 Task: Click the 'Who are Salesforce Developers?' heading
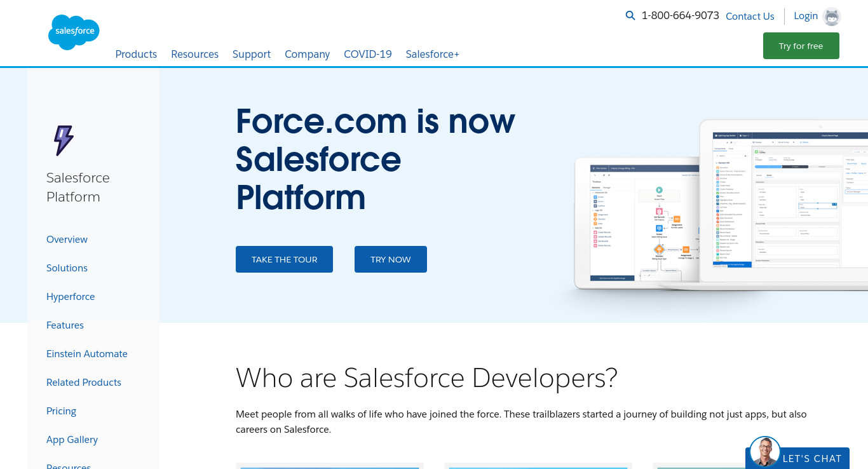pos(426,377)
